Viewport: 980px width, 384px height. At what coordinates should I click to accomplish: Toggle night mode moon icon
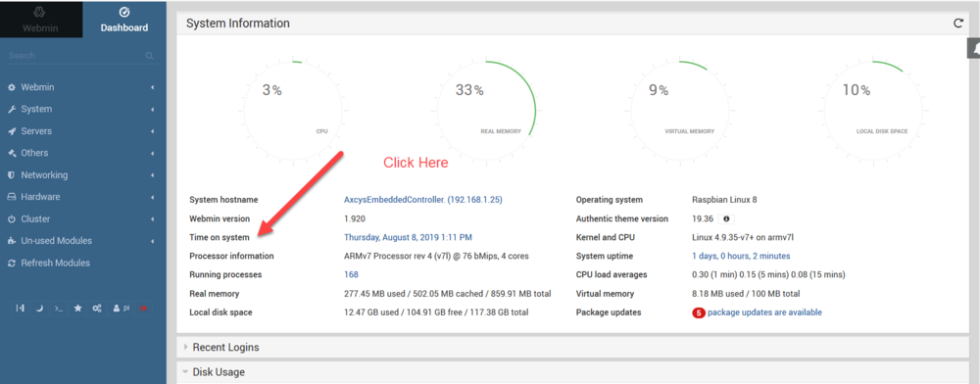(39, 309)
